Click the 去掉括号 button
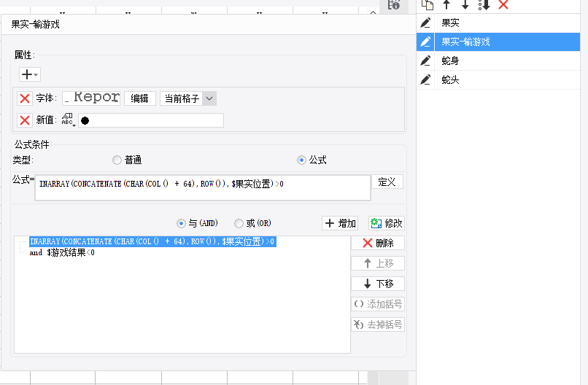 click(x=378, y=324)
